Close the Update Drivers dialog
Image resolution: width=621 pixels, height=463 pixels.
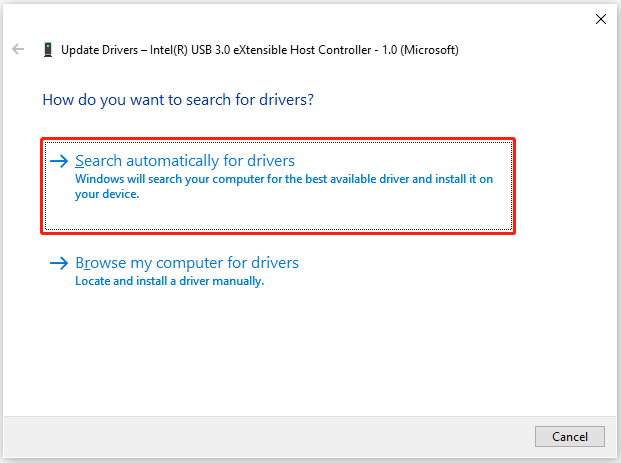pos(600,19)
